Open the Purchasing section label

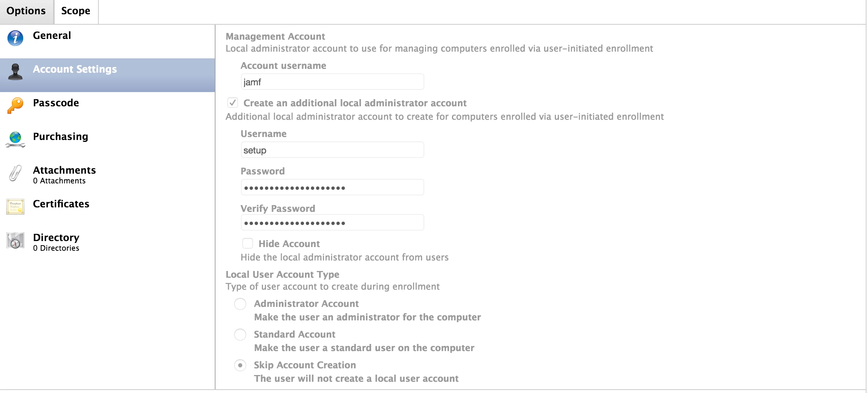click(x=61, y=137)
